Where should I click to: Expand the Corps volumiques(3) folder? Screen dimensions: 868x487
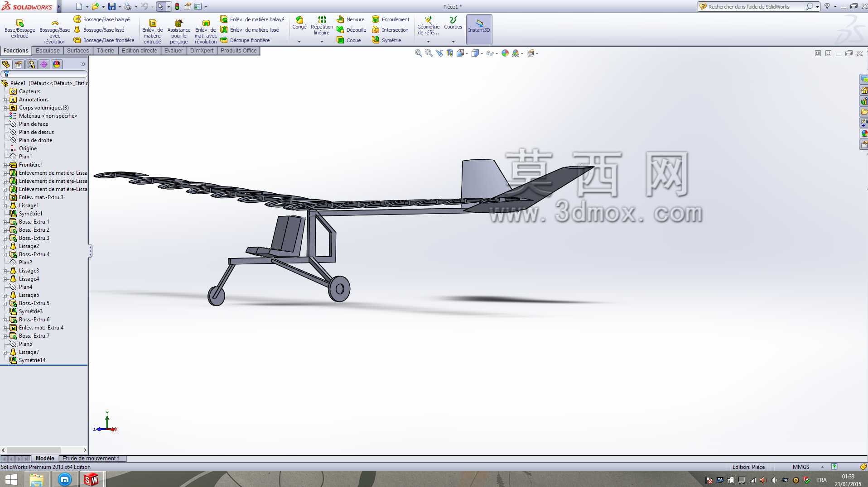coord(5,108)
